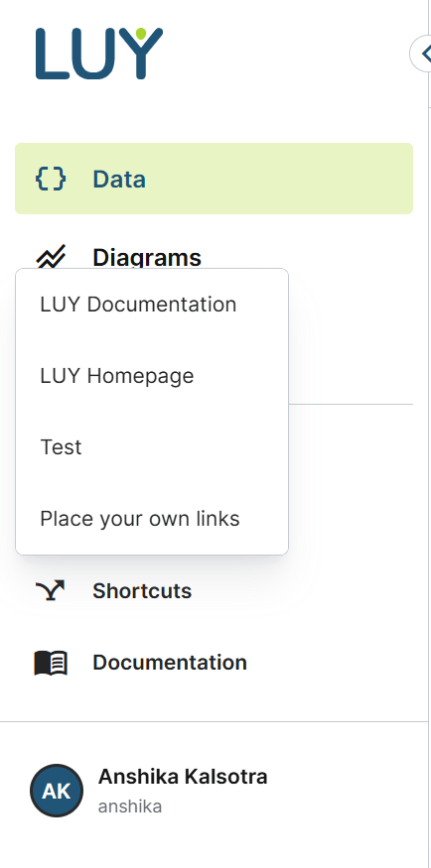
Task: Open profile via Anshika Kalsotra name
Action: click(183, 777)
